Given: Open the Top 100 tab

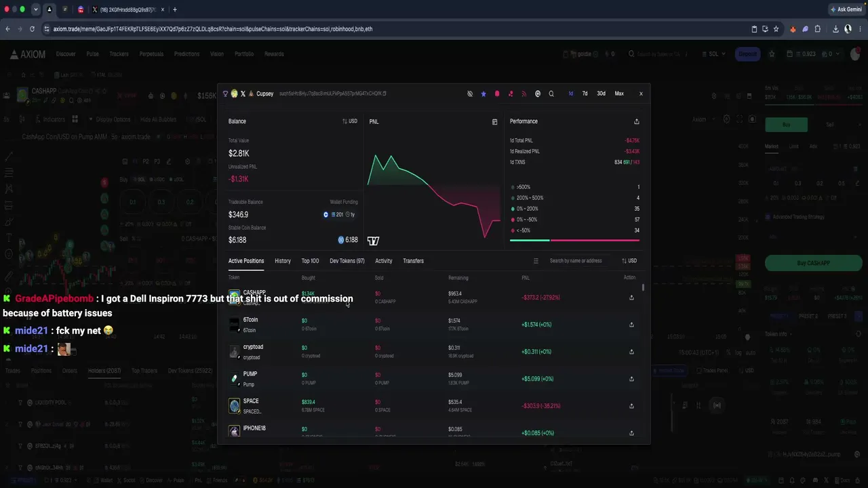Looking at the screenshot, I should (310, 261).
